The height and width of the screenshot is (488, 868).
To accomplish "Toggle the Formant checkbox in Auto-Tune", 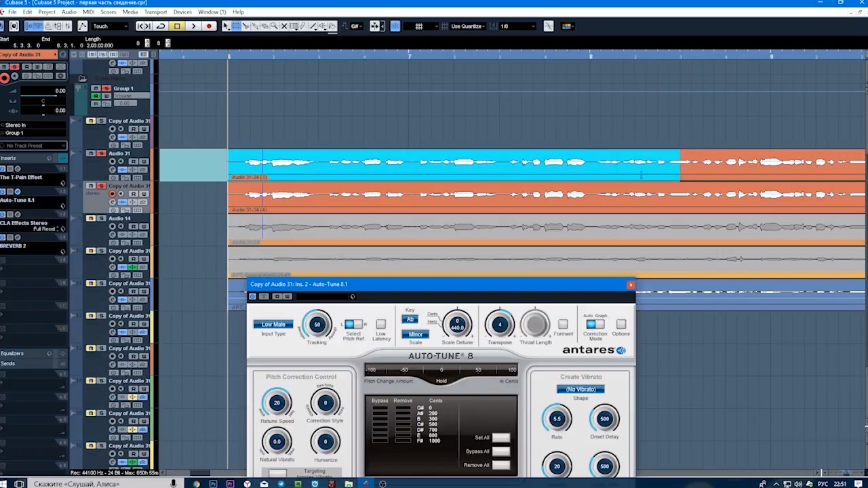I will 563,325.
